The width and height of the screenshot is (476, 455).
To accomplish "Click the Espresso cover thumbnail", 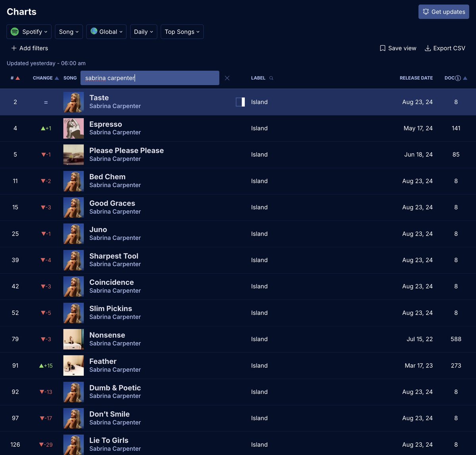I will click(x=74, y=128).
